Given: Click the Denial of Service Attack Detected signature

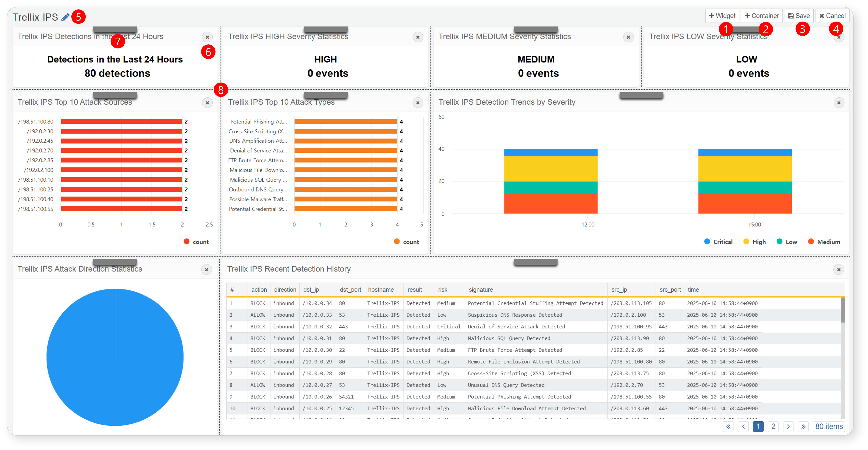Looking at the screenshot, I should (x=516, y=327).
